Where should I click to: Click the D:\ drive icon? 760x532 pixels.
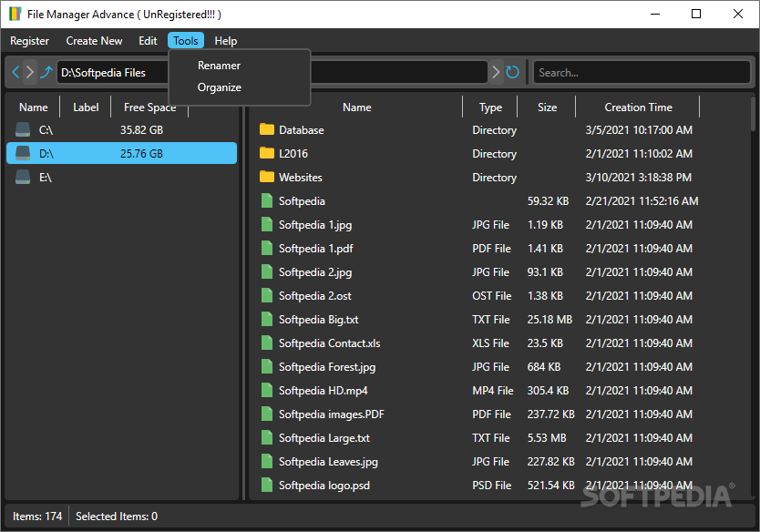(23, 154)
